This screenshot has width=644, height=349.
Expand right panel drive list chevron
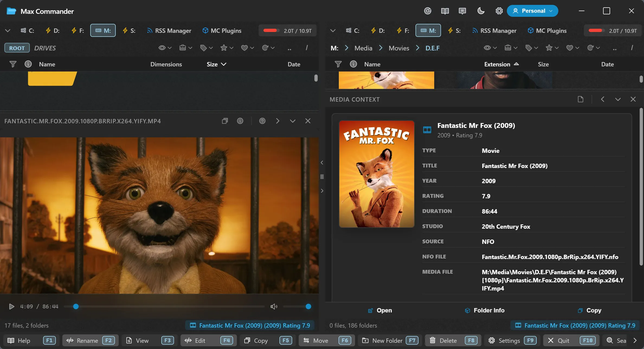333,31
